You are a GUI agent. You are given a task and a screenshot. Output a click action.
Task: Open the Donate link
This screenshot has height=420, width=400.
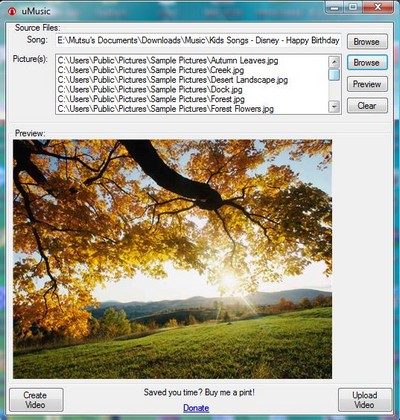[196, 408]
